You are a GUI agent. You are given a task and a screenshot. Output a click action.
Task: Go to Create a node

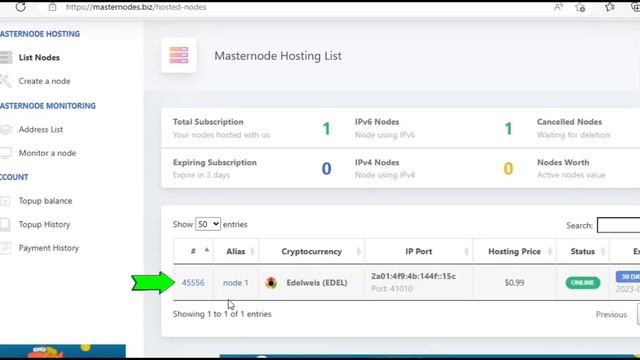[x=44, y=81]
